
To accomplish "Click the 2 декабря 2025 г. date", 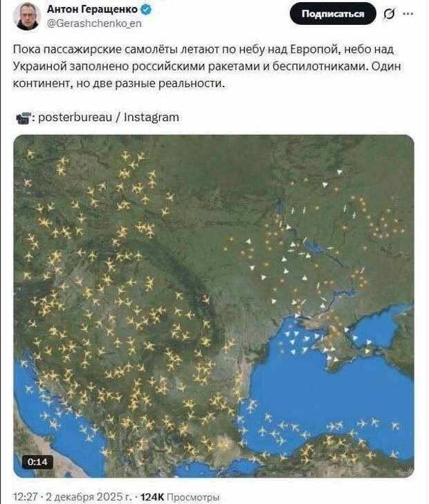I will (87, 496).
